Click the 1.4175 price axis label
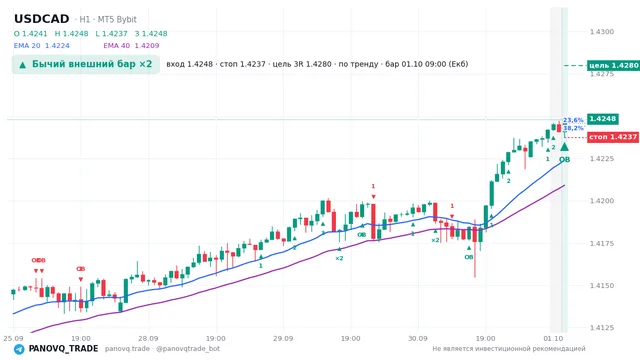This screenshot has height=360, width=640. pyautogui.click(x=602, y=244)
